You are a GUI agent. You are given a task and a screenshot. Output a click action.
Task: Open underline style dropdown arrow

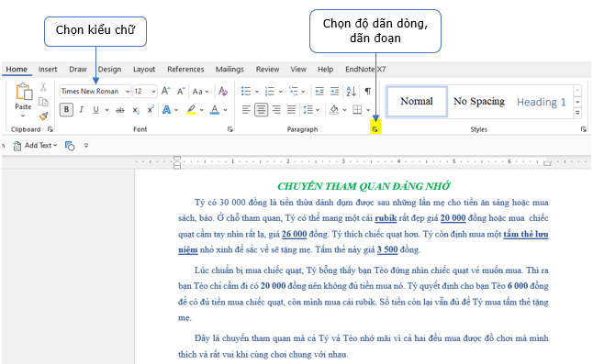[107, 110]
